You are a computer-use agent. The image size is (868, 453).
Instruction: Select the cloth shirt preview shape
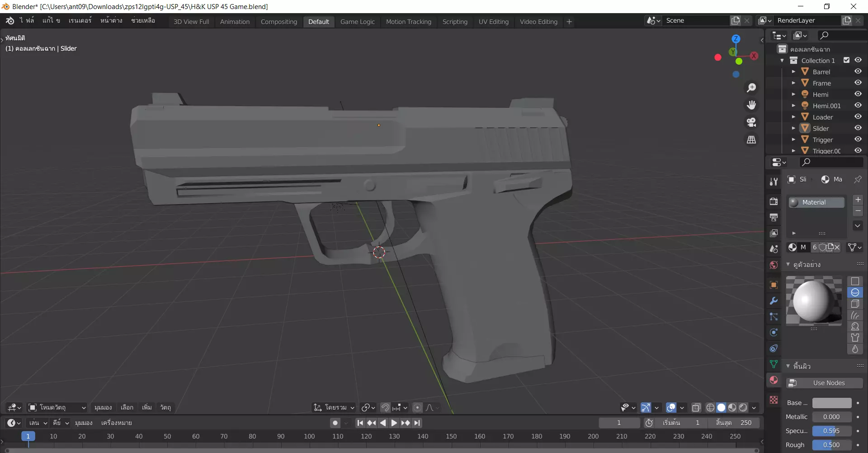855,338
